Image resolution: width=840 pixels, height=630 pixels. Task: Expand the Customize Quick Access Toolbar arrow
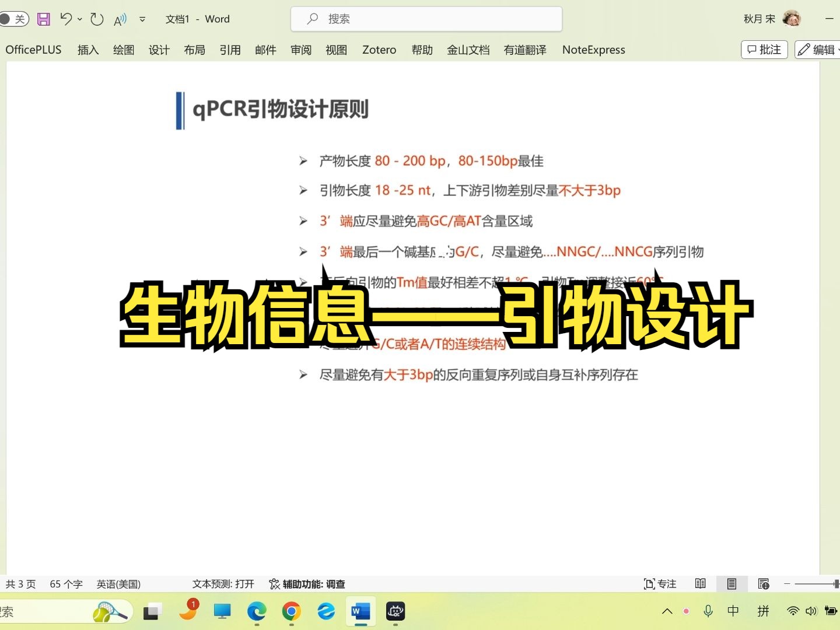pos(142,19)
